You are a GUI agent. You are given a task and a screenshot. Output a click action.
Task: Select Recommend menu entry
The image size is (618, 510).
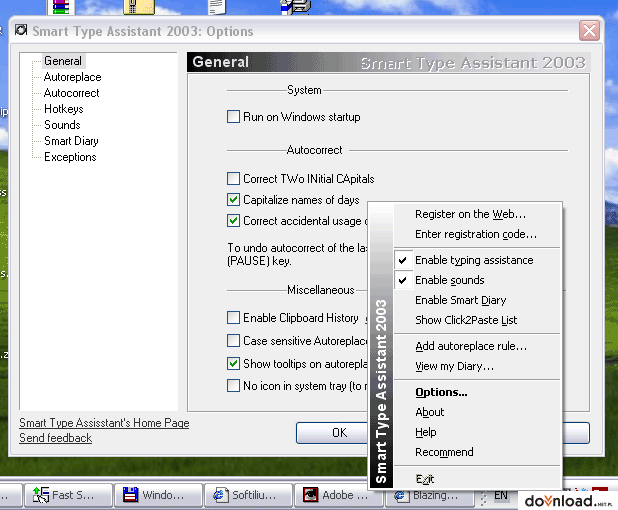(477, 452)
